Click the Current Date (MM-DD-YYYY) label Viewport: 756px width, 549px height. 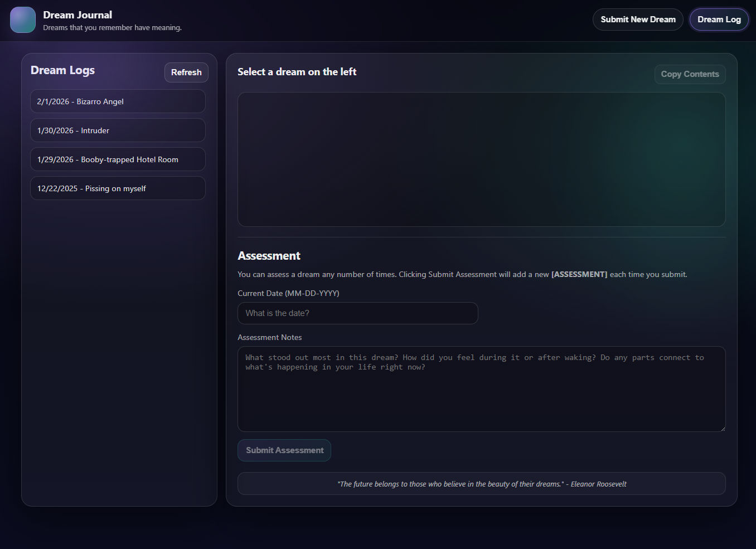tap(288, 293)
